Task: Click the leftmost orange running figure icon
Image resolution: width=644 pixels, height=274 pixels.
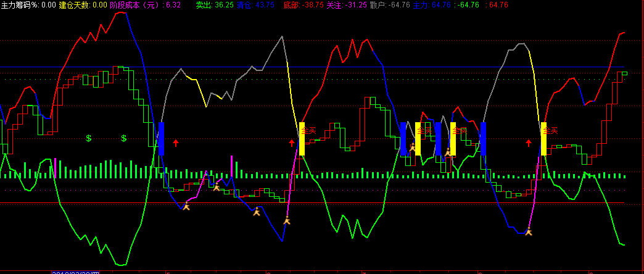Action: 186,206
